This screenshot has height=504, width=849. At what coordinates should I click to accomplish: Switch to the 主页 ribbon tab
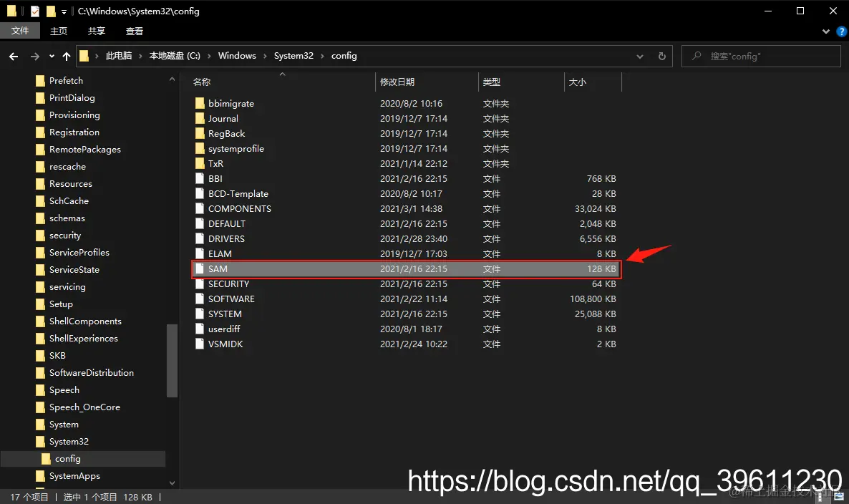(x=59, y=31)
